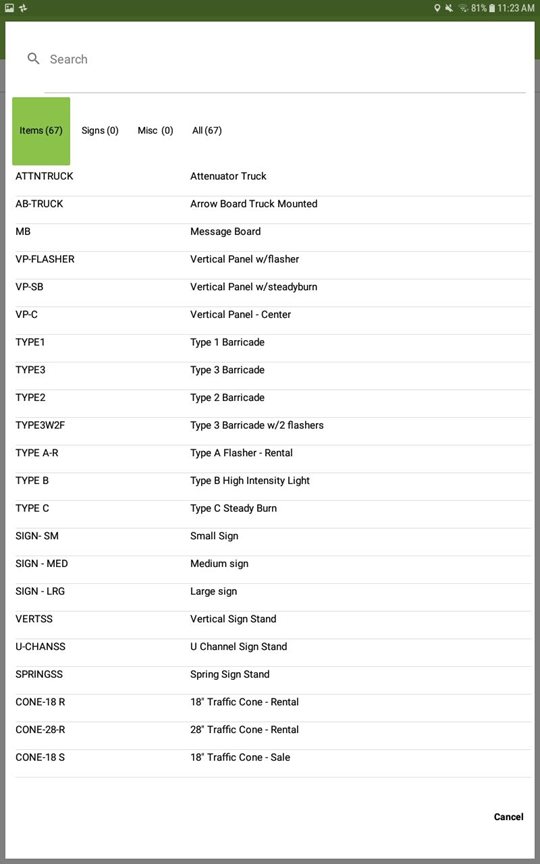Choose TYPE B High Intensity Light
The height and width of the screenshot is (864, 540).
[273, 480]
